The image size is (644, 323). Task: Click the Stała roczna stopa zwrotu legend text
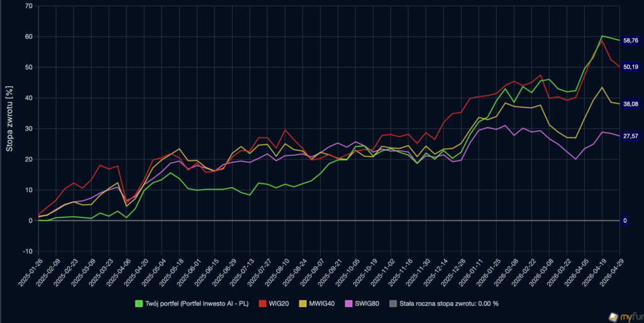450,304
